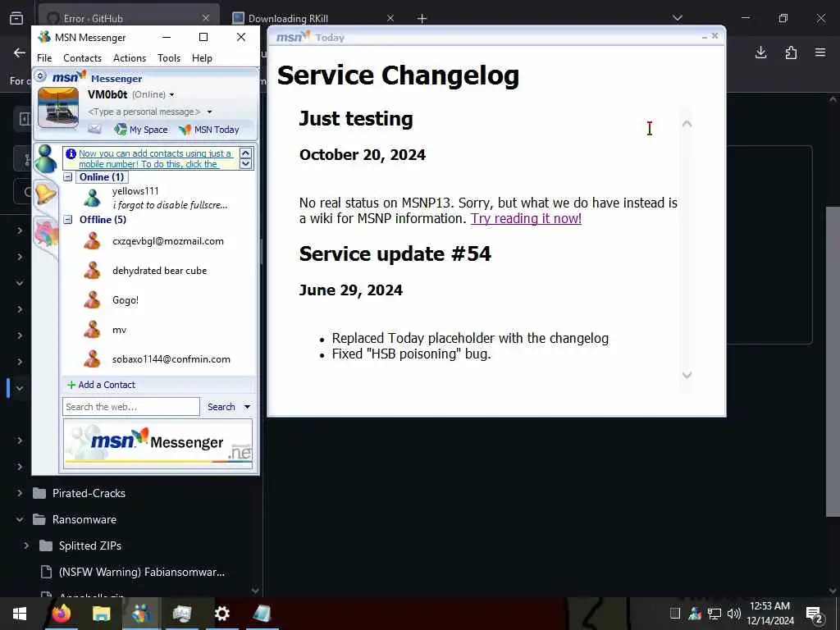This screenshot has width=840, height=630.
Task: Click the Search button
Action: coord(221,407)
